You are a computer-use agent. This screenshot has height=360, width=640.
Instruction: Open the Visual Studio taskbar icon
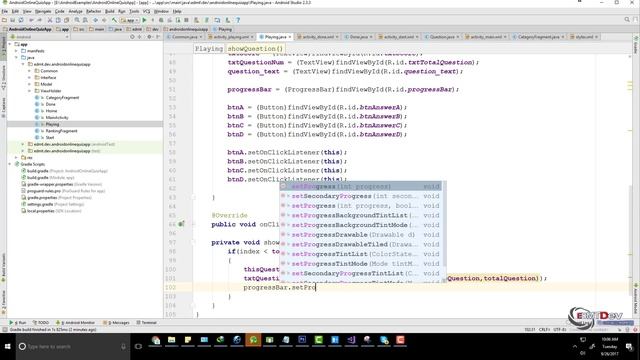(351, 340)
